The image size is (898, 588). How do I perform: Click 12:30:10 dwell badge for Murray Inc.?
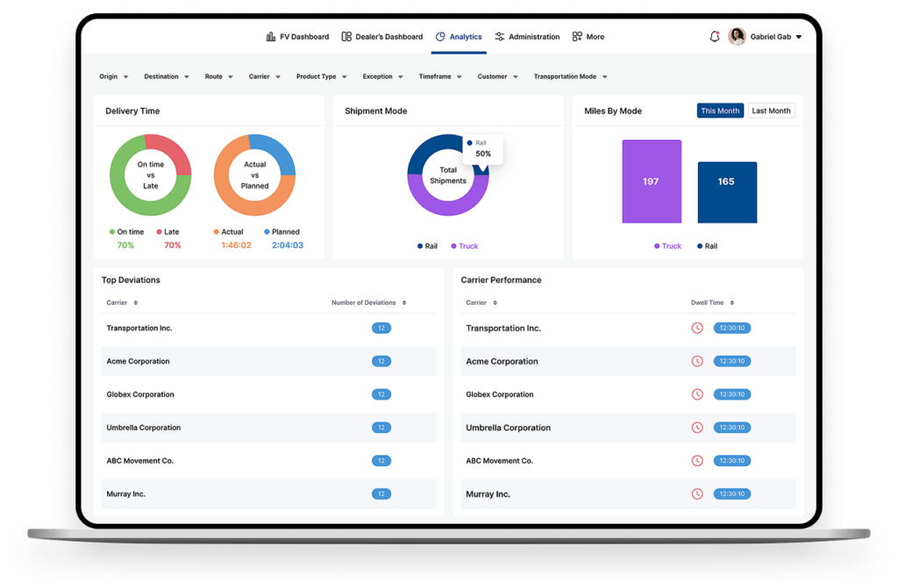pyautogui.click(x=732, y=494)
